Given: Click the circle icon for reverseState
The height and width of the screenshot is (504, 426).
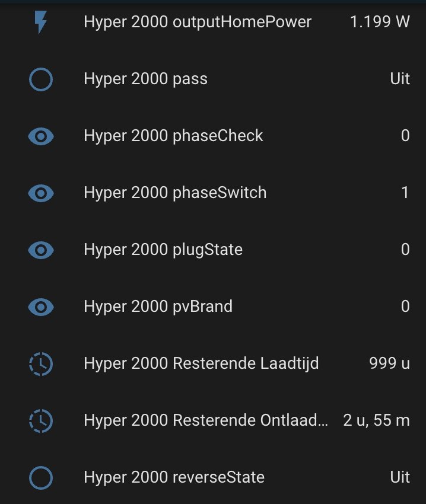Looking at the screenshot, I should pos(41,478).
